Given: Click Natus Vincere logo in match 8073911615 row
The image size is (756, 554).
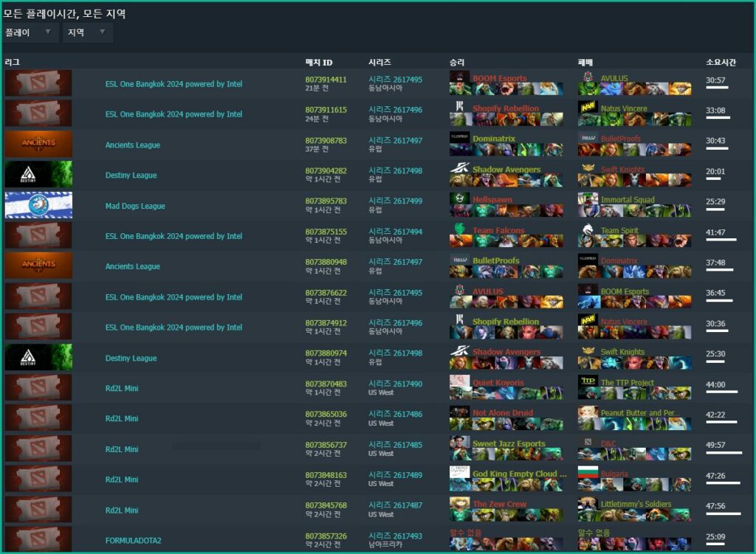Looking at the screenshot, I should click(x=588, y=106).
